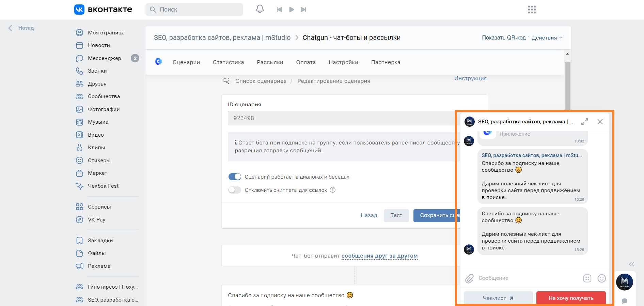Viewport: 644px width, 306px height.
Task: Open the Реклама megaphone icon
Action: click(79, 266)
